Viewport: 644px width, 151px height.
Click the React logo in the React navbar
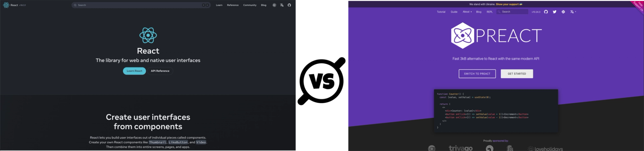pyautogui.click(x=6, y=5)
